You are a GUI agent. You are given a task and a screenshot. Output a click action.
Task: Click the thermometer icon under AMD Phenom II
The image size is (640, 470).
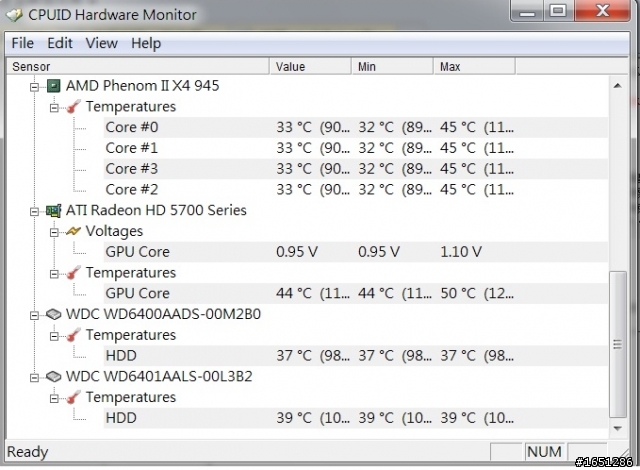tap(73, 107)
